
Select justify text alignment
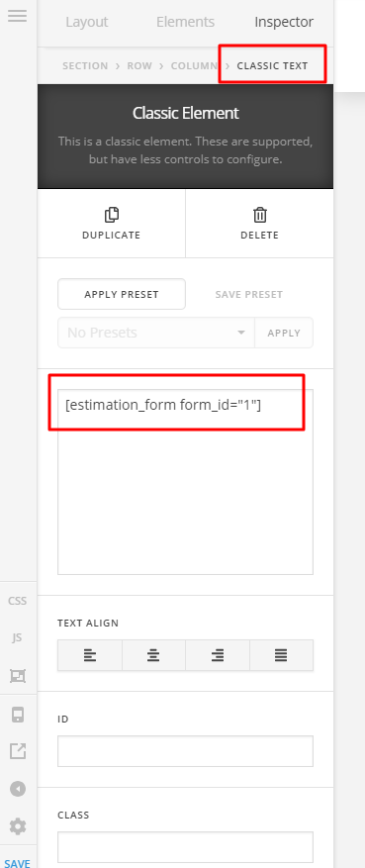281,655
